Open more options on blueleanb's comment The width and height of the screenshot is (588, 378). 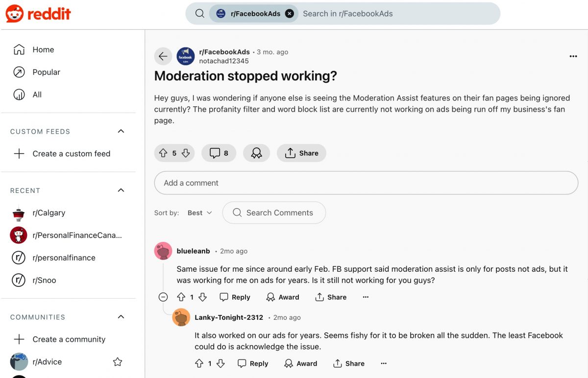[x=366, y=297]
